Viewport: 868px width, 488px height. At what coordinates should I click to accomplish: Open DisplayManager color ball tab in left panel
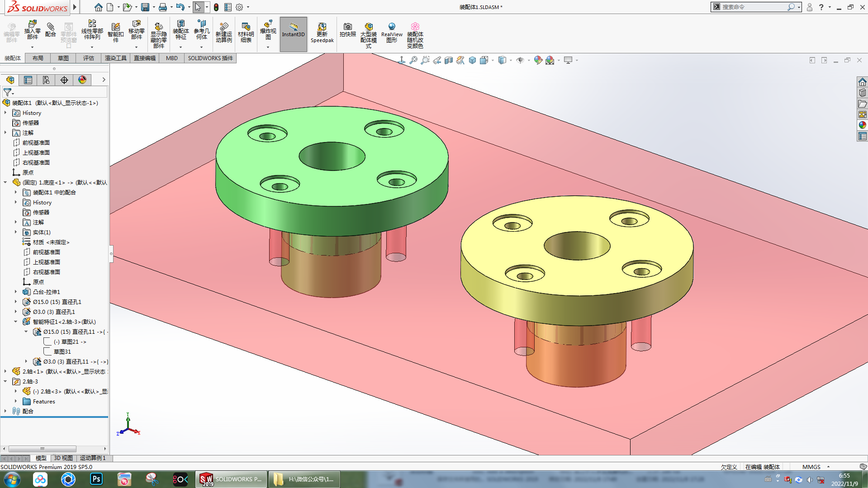click(x=82, y=80)
